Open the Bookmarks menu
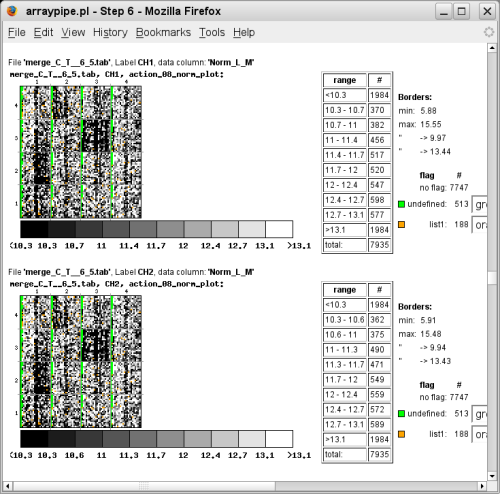This screenshot has height=494, width=500. (163, 32)
